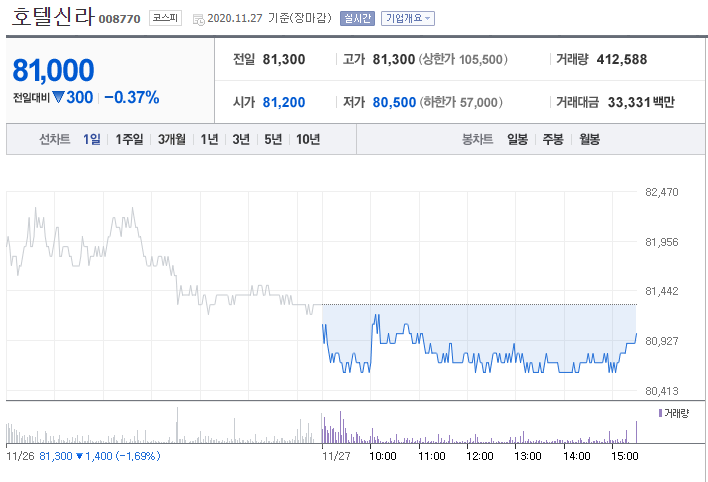Click the 봉차트 label

(477, 139)
